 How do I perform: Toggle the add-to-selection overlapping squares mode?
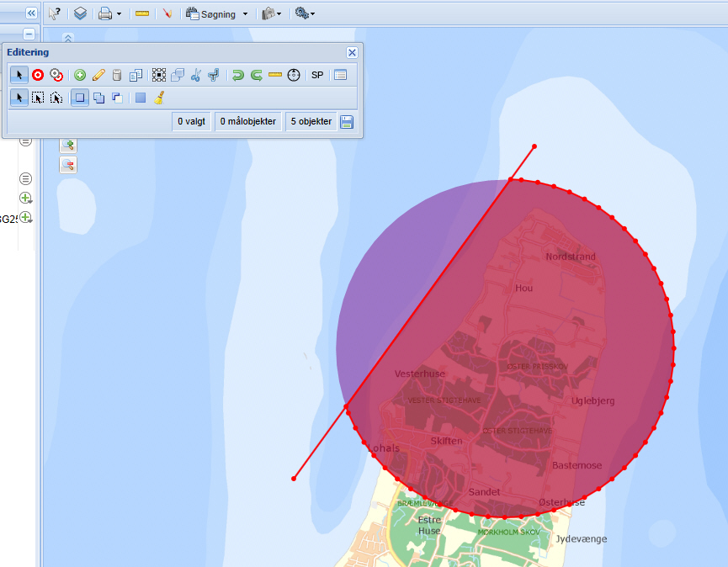click(x=98, y=98)
